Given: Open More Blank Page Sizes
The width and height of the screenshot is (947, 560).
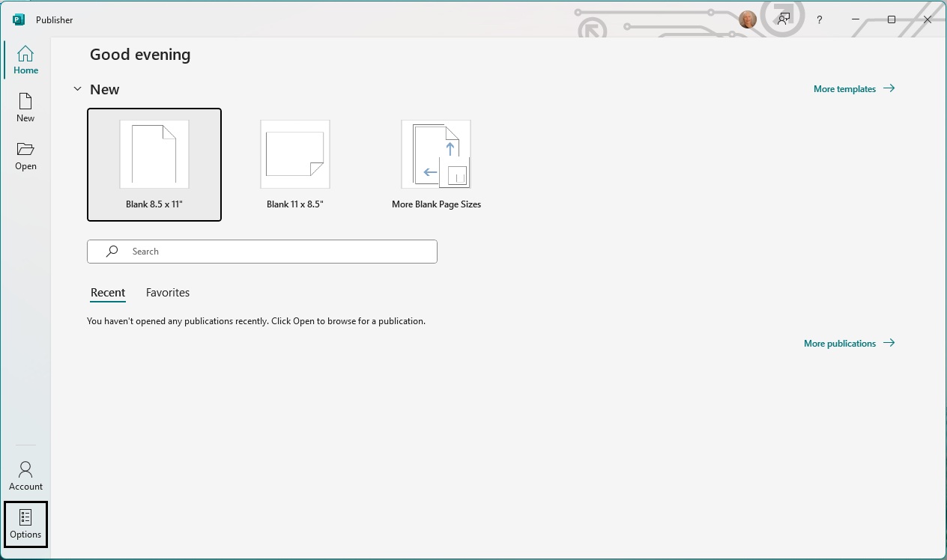Looking at the screenshot, I should pyautogui.click(x=436, y=165).
